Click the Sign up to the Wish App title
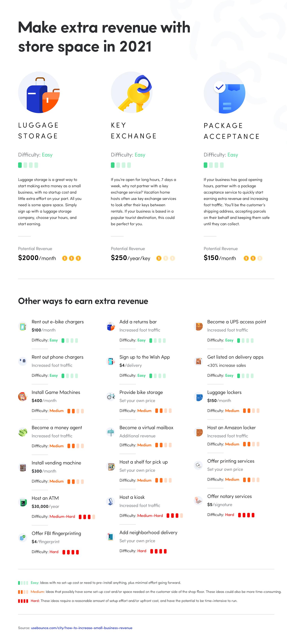Viewport: 287px width, 644px height. tap(145, 357)
